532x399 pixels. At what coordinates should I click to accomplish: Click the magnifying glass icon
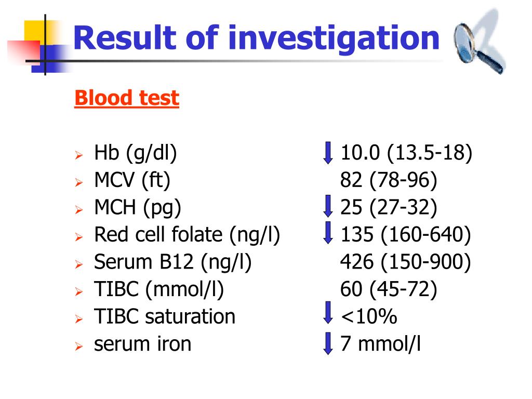(x=478, y=47)
